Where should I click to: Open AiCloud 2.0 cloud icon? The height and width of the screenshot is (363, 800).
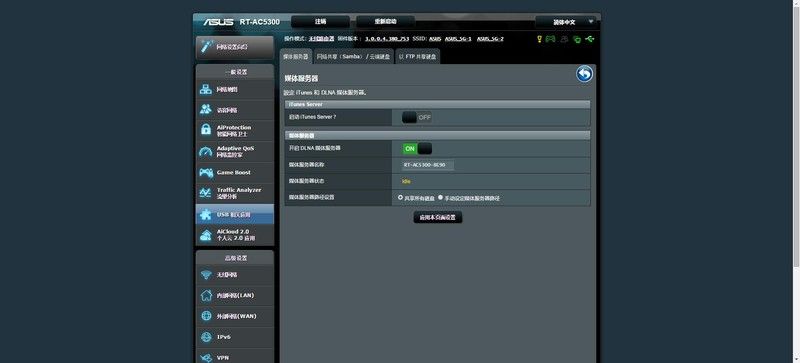[x=206, y=235]
